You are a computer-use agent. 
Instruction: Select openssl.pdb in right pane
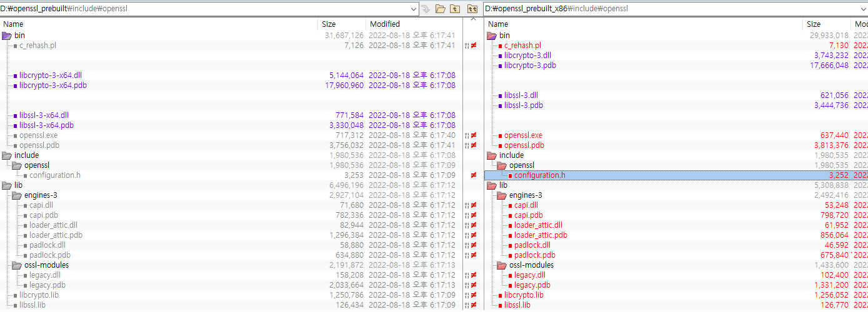point(524,145)
